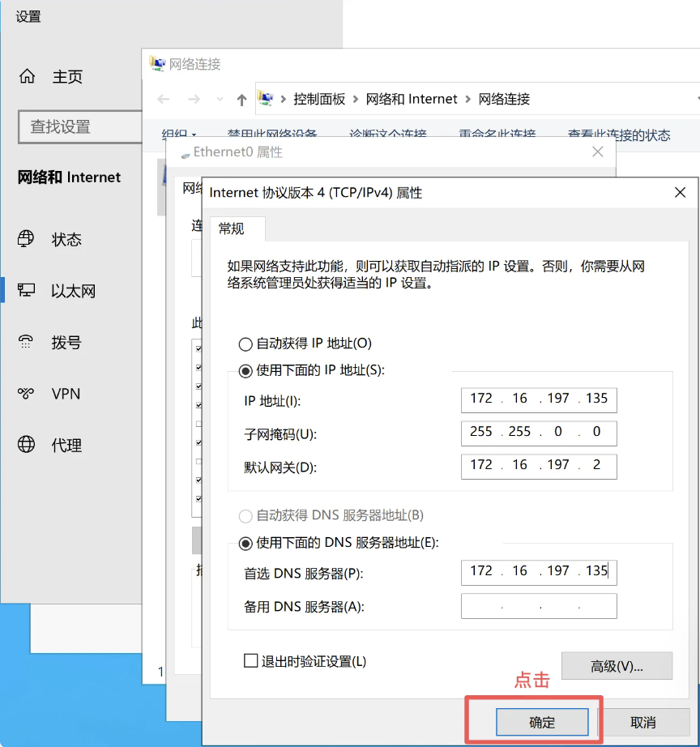
Task: Click the Home icon in Settings sidebar
Action: tap(27, 77)
